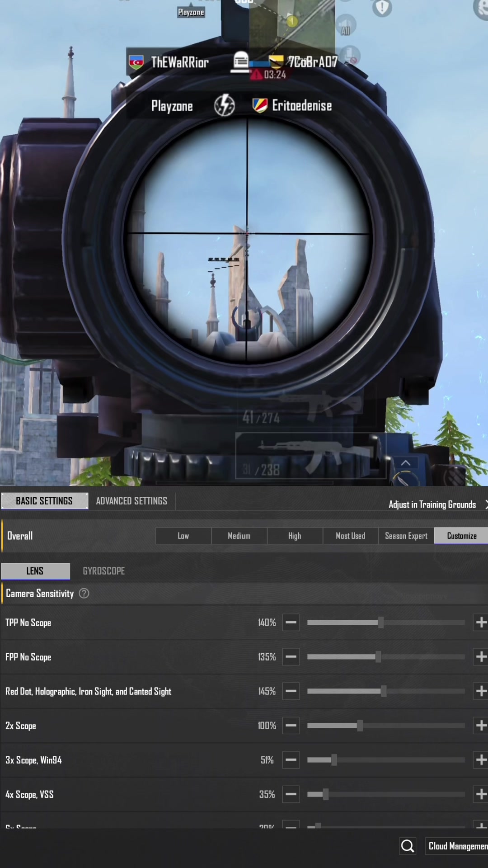Select the Customize preset
Screen dimensions: 488x868
[461, 536]
